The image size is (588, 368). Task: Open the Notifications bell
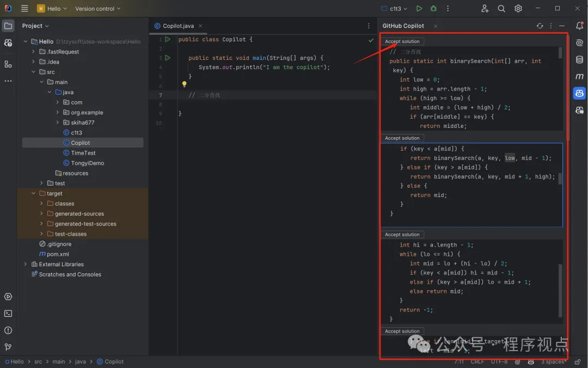click(579, 26)
